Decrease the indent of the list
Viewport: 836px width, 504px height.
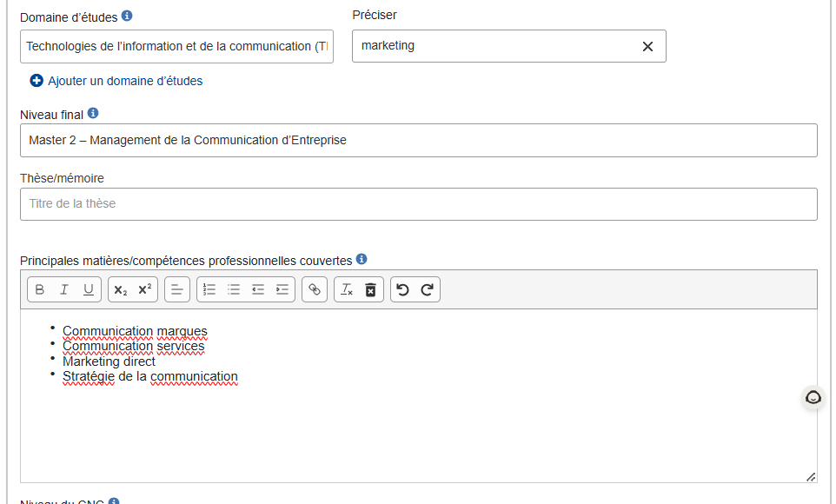coord(258,290)
